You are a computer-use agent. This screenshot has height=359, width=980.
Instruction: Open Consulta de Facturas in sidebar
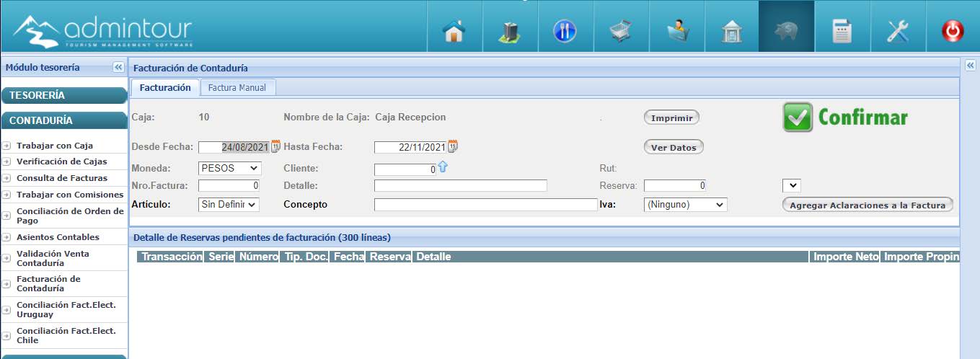62,178
